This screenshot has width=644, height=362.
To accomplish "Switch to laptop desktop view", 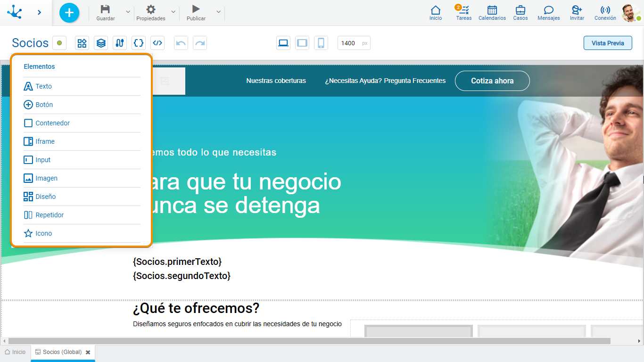I will click(283, 43).
